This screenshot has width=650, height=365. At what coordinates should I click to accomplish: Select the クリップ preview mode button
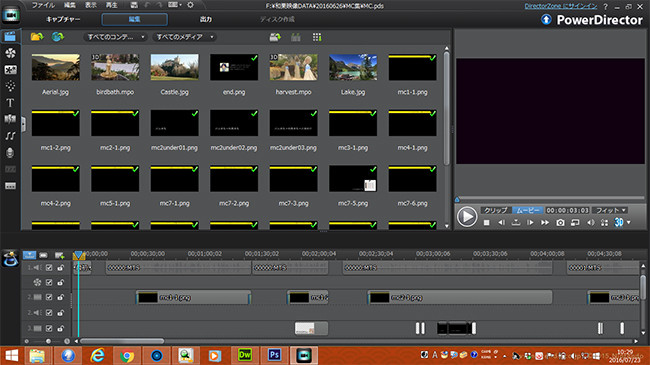pyautogui.click(x=496, y=210)
